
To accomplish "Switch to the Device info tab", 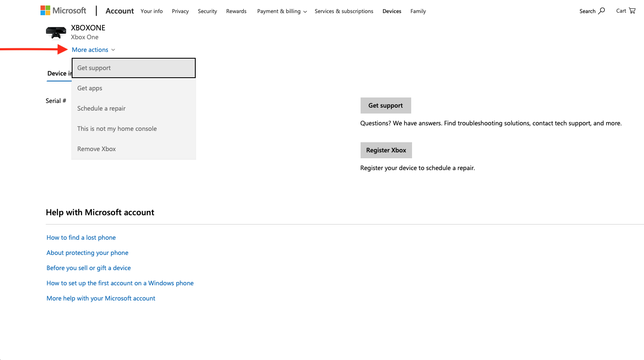I will [59, 73].
